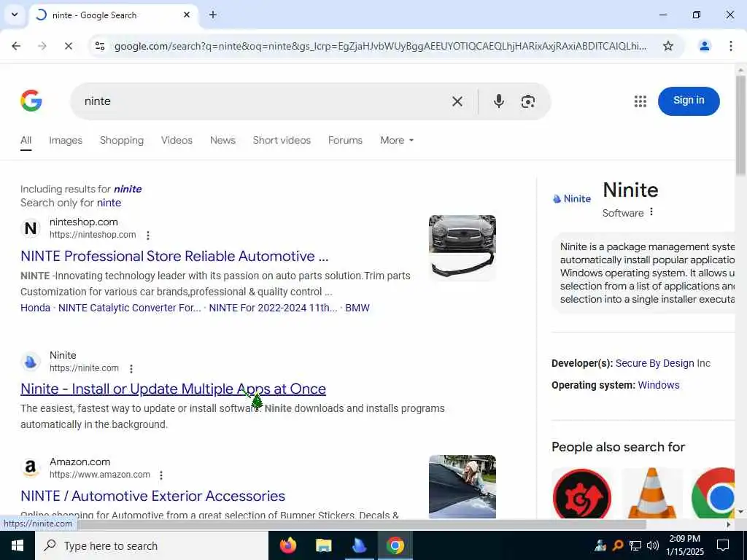Click the forward navigation arrow

[x=42, y=46]
